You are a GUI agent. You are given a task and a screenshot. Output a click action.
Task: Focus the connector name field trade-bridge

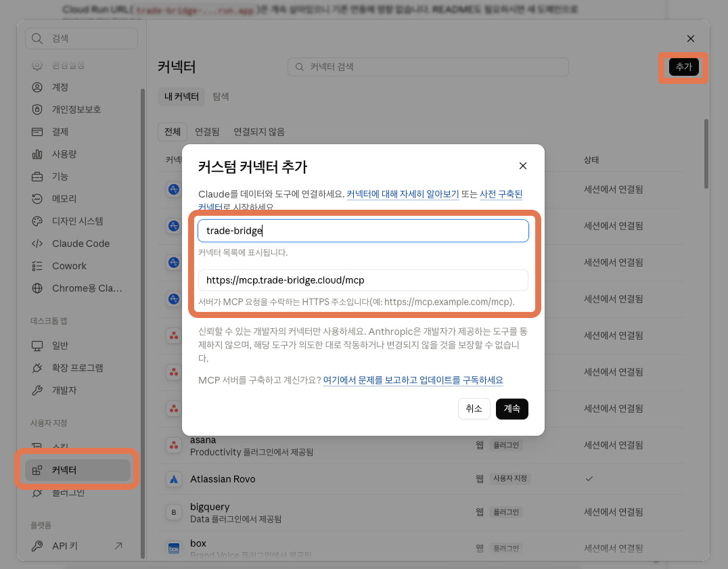pos(363,231)
